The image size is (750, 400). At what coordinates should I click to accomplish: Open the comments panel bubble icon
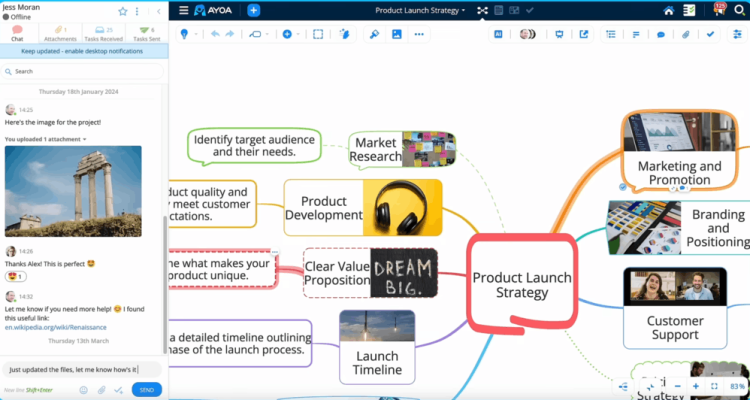point(661,34)
